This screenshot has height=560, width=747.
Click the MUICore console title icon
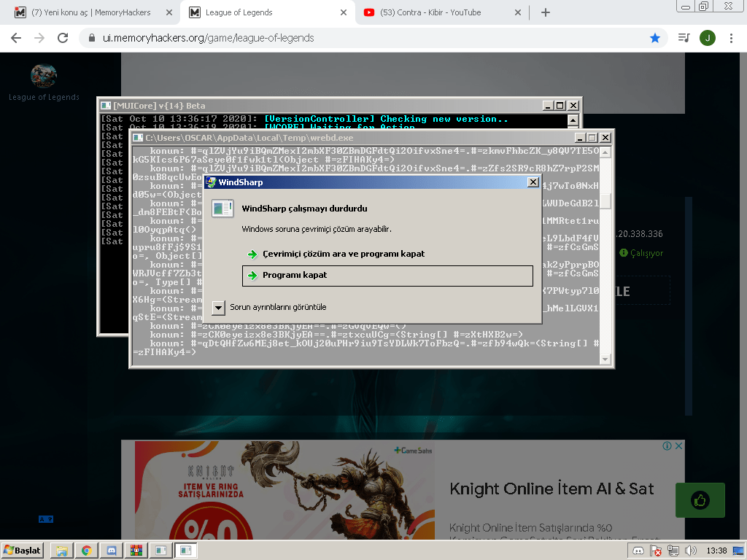[106, 106]
